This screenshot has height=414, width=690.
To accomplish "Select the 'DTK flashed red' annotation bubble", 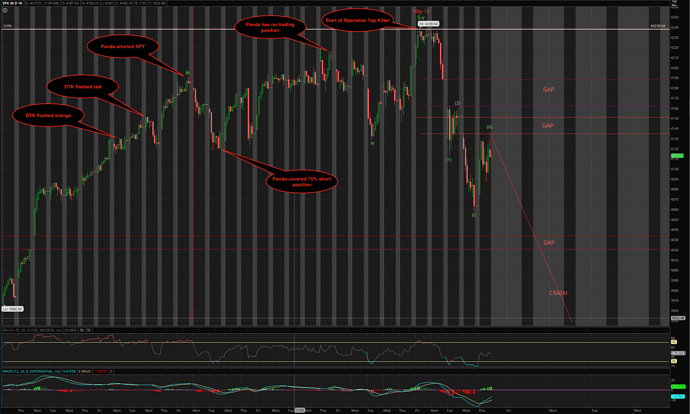I will click(82, 87).
